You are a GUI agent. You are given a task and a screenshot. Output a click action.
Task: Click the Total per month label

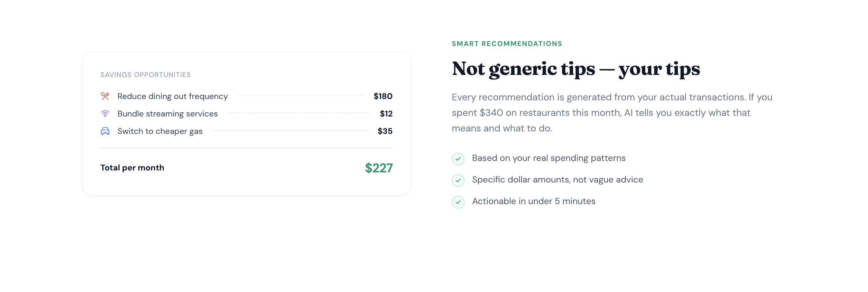pyautogui.click(x=132, y=168)
